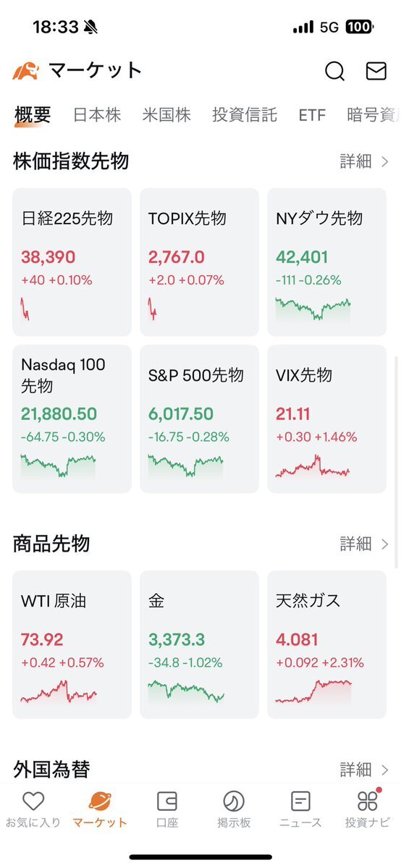
Task: Expand 株価指数先物 details with 詳細 chevron
Action: (x=364, y=161)
